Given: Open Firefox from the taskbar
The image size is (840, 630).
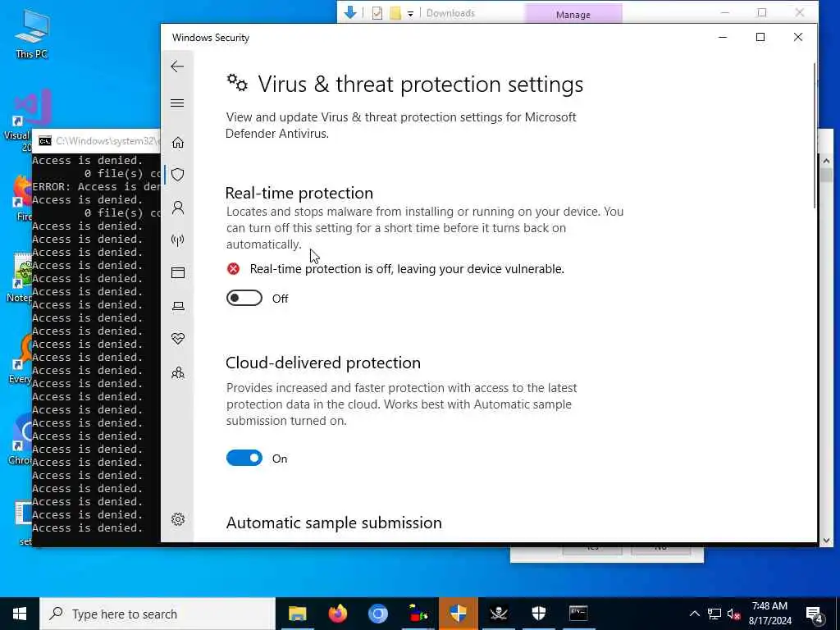Looking at the screenshot, I should [337, 614].
